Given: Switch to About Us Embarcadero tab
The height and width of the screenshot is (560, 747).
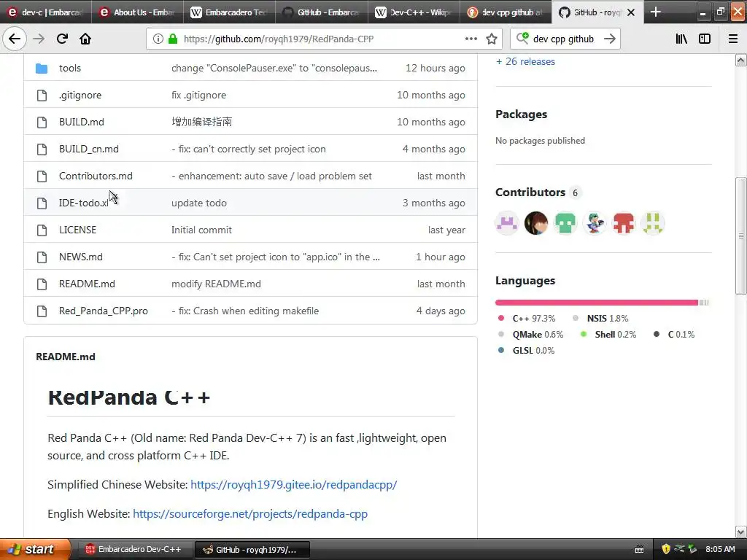Looking at the screenshot, I should pyautogui.click(x=137, y=12).
